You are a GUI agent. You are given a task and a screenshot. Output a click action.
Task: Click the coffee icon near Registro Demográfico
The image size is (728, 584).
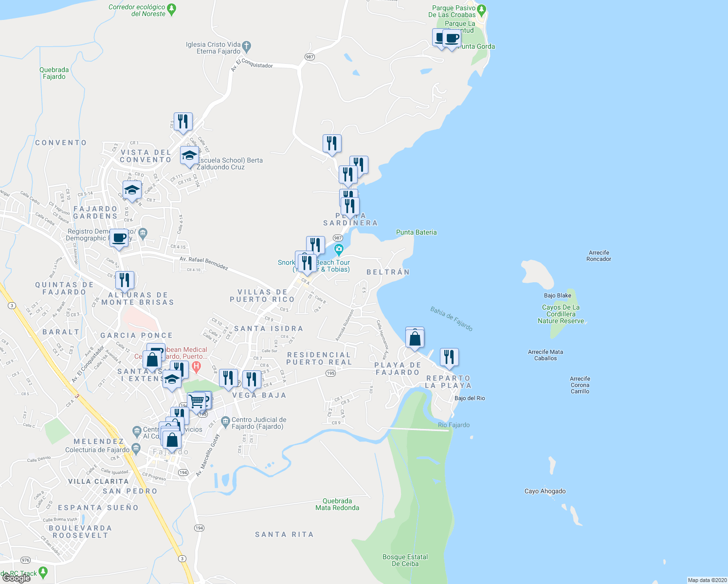(x=118, y=237)
